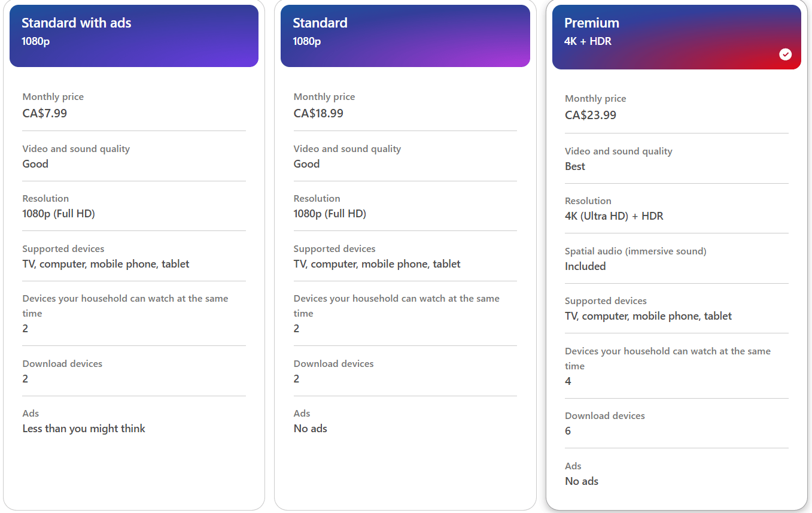Click the 4K + HDR subtitle on Premium

[x=588, y=41]
